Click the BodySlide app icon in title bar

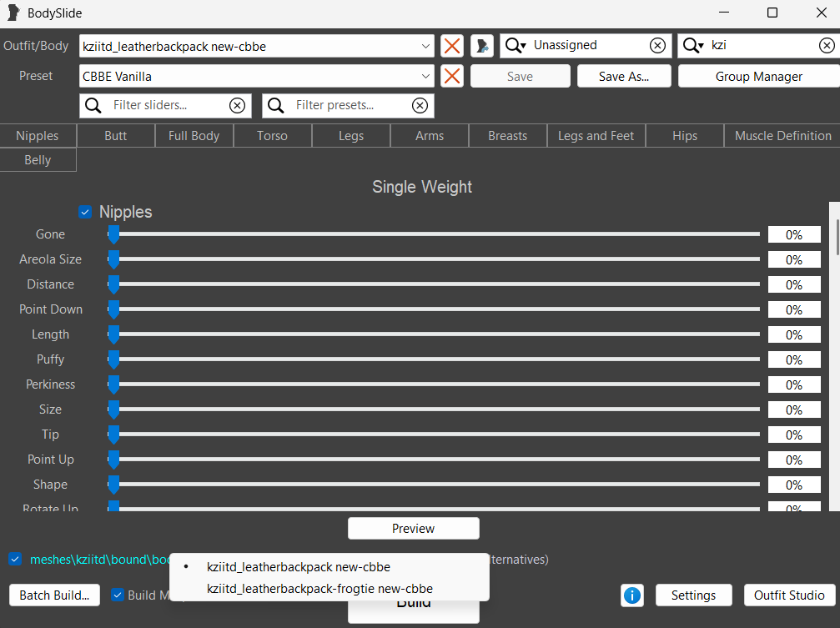(13, 13)
